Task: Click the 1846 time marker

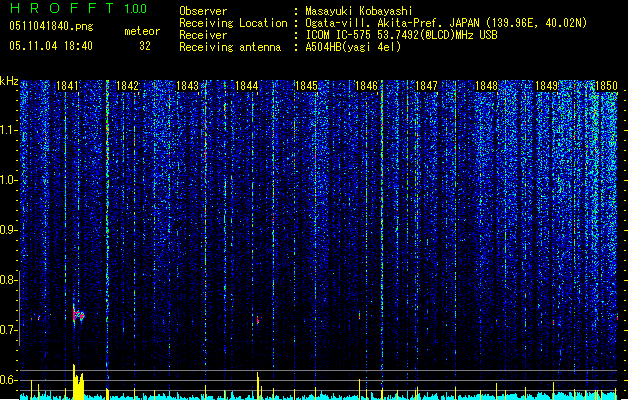Action: 367,86
